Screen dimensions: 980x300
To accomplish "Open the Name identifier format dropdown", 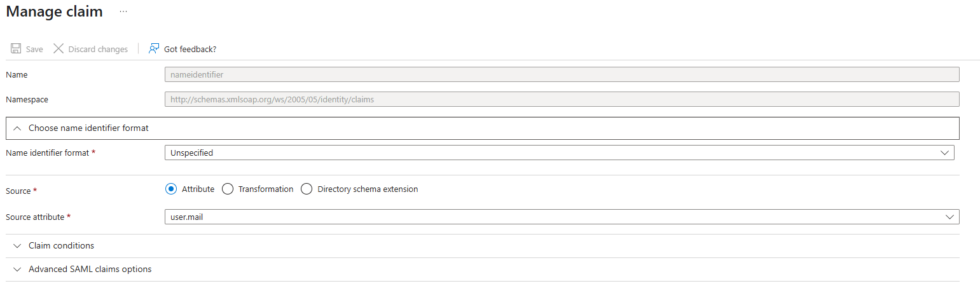I will tap(560, 153).
